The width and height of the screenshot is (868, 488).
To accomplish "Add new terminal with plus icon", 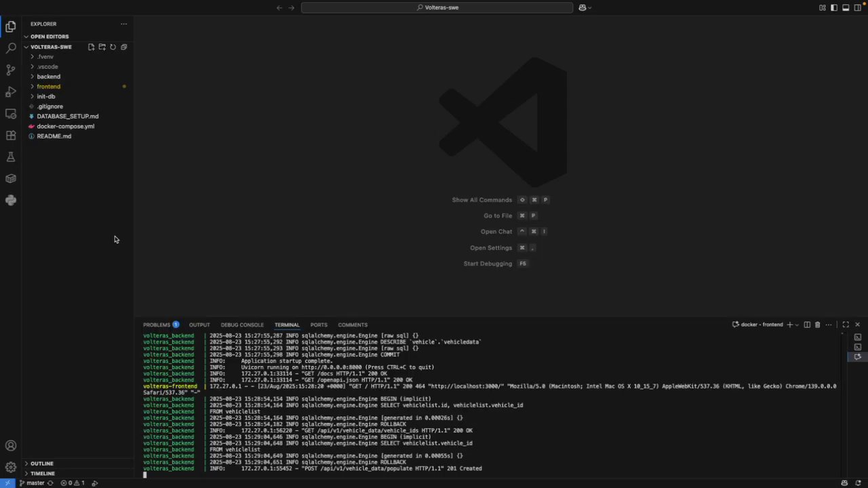I will click(789, 325).
